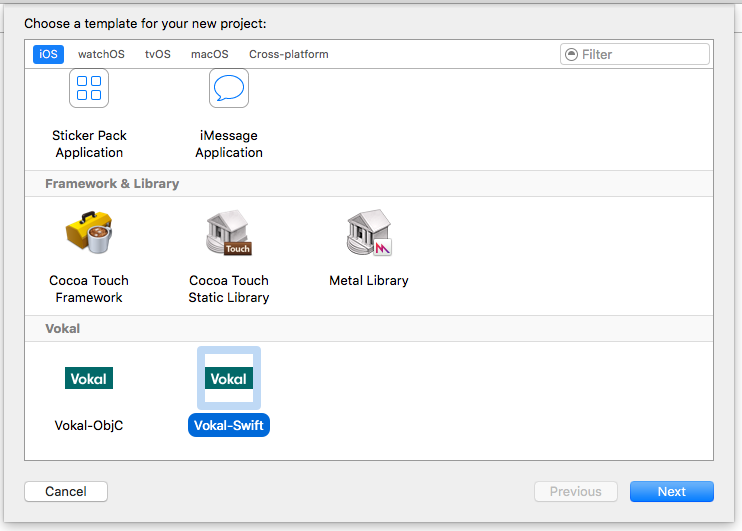Image resolution: width=742 pixels, height=531 pixels.
Task: Click the Cancel button
Action: coord(66,491)
